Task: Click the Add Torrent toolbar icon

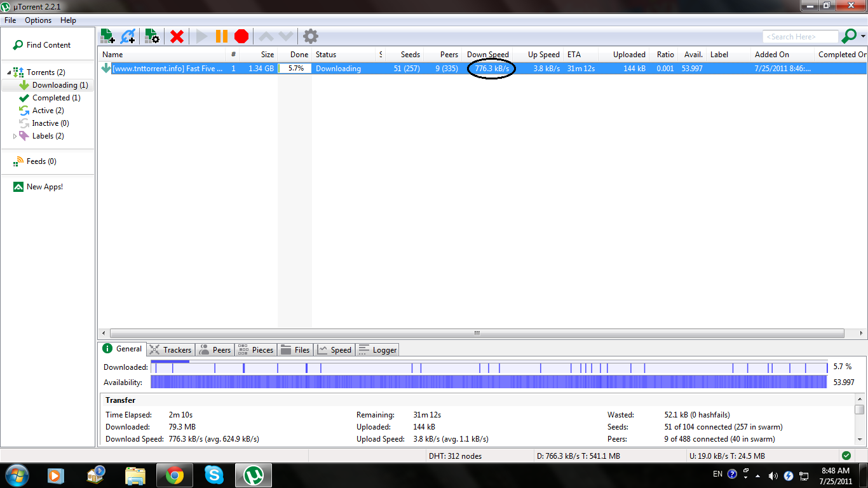Action: pos(107,36)
